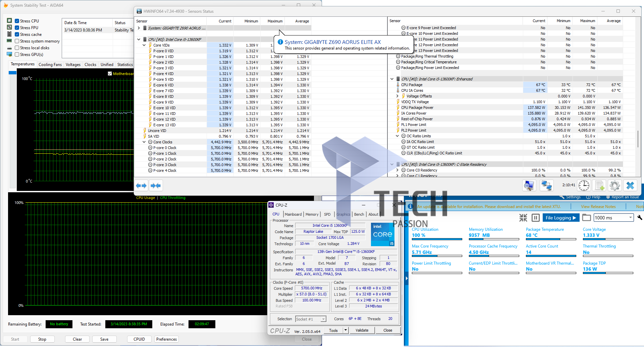Viewport: 644px width, 347px height.
Task: Close sensors with the blue X icon
Action: point(630,186)
